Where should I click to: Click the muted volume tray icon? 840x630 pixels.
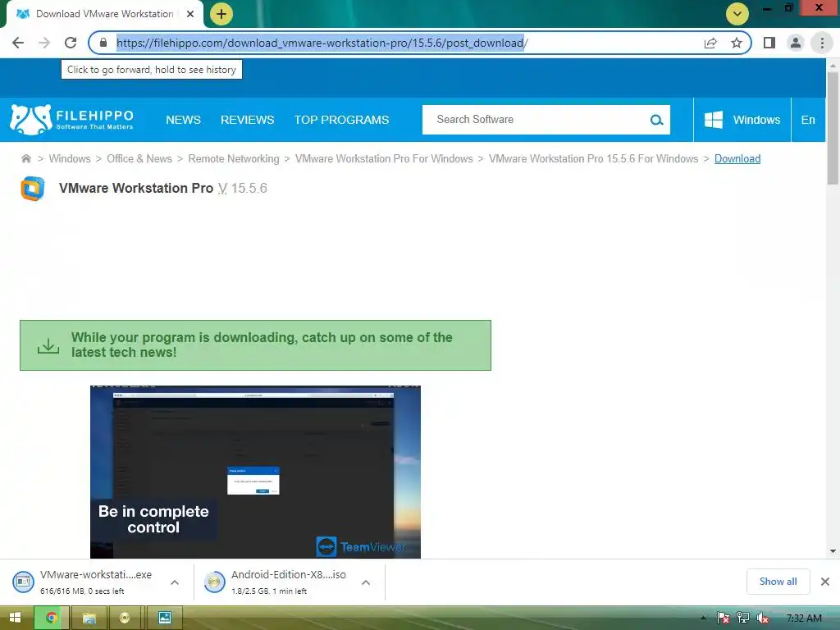[x=762, y=618]
